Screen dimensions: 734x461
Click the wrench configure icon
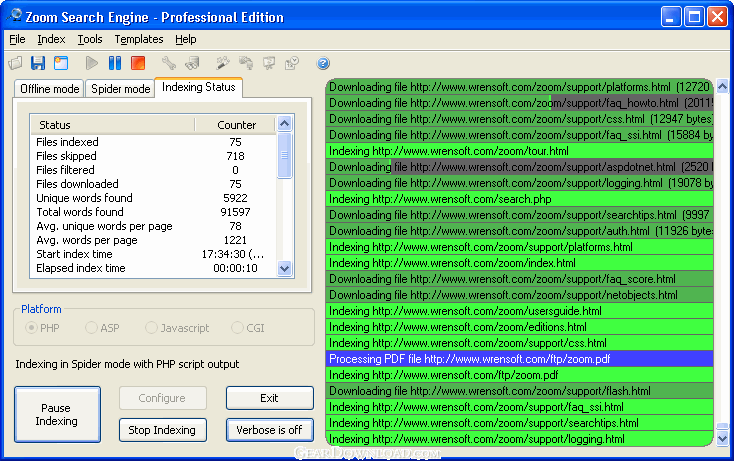pyautogui.click(x=169, y=63)
